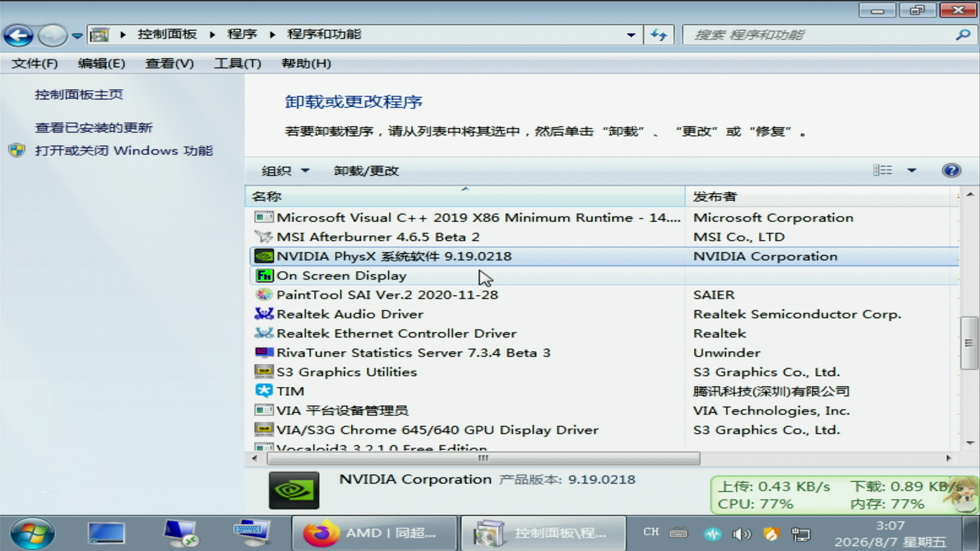Screen dimensions: 980x551
Task: Open the Windows Start button
Action: tap(32, 533)
